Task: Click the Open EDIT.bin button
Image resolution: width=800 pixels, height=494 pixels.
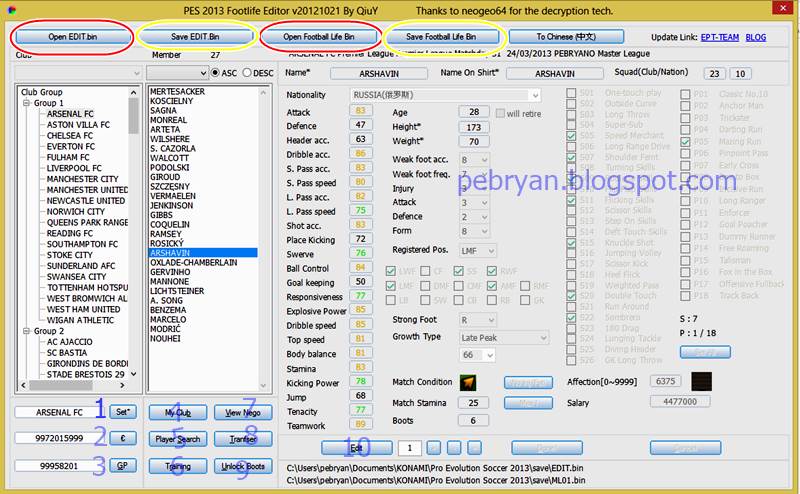Action: (72, 37)
